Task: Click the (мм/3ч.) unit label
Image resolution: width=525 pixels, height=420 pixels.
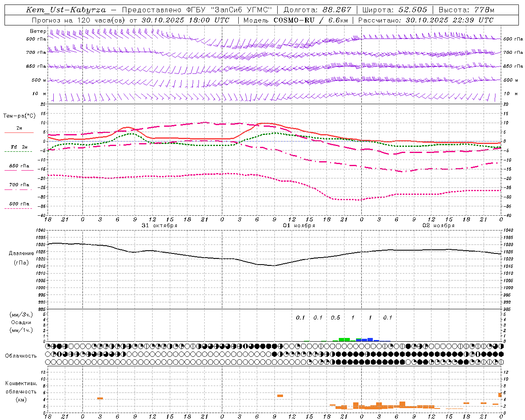Action: 21,315
